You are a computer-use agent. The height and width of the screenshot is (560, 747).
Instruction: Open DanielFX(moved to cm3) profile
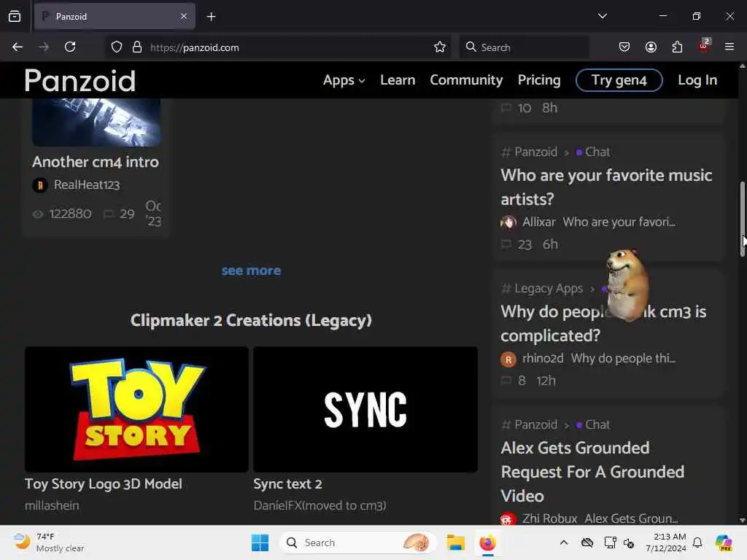(x=320, y=506)
